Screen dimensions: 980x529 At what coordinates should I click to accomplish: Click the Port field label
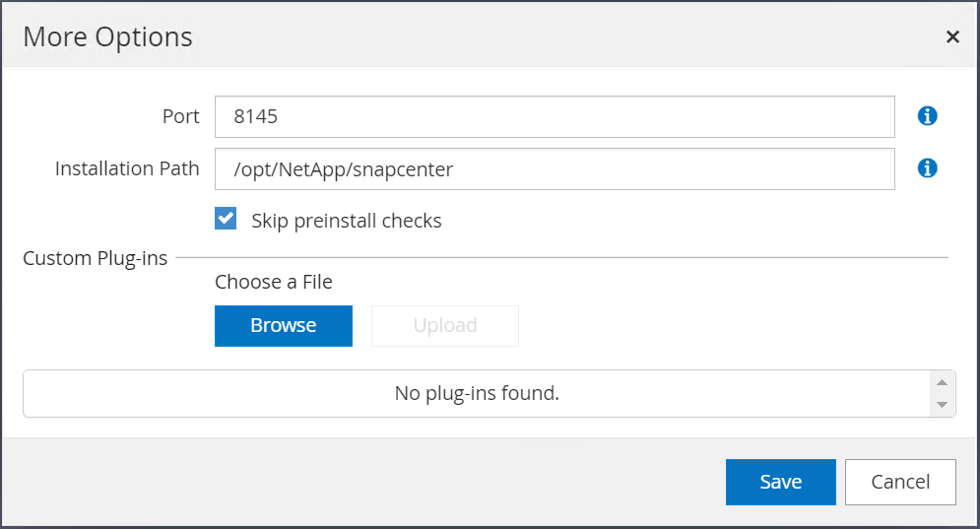point(180,116)
